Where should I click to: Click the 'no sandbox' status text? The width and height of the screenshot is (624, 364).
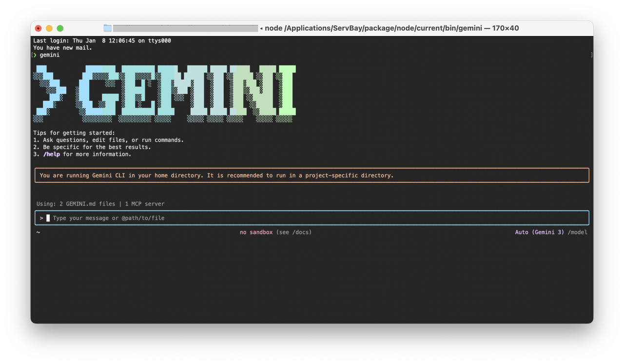click(256, 232)
